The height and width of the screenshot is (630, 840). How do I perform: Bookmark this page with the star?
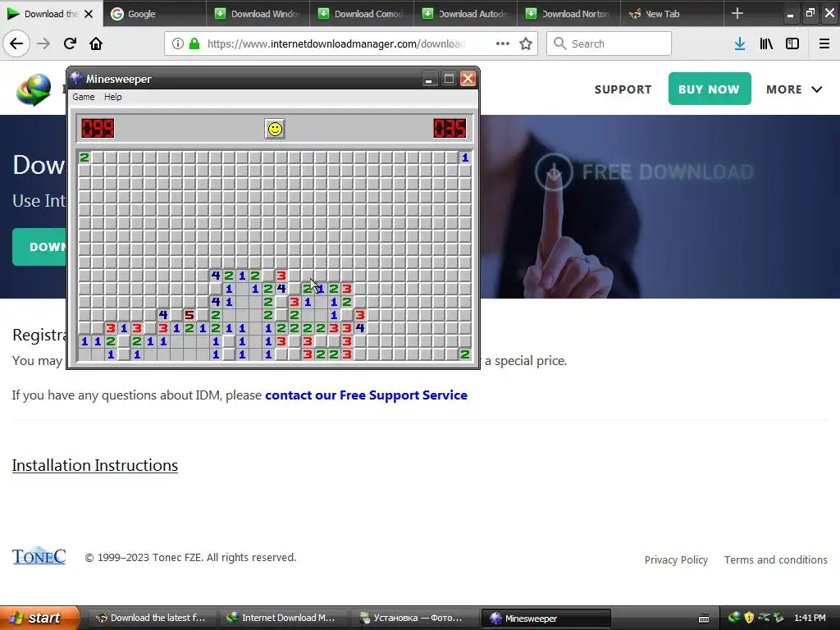click(x=526, y=43)
